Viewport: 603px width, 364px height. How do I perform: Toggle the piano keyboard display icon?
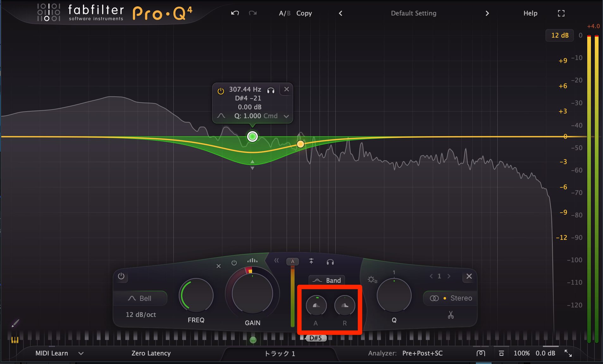(x=15, y=340)
